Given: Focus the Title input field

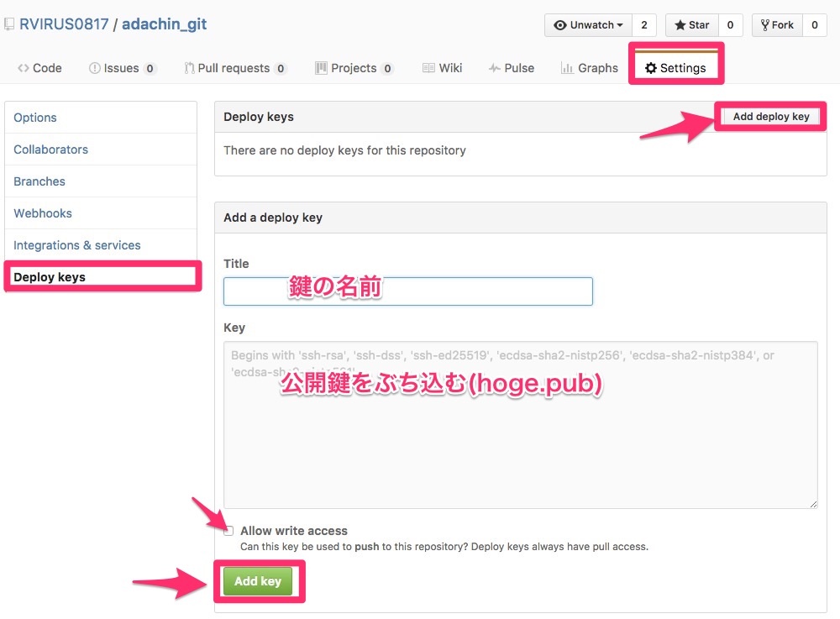Looking at the screenshot, I should coord(408,291).
